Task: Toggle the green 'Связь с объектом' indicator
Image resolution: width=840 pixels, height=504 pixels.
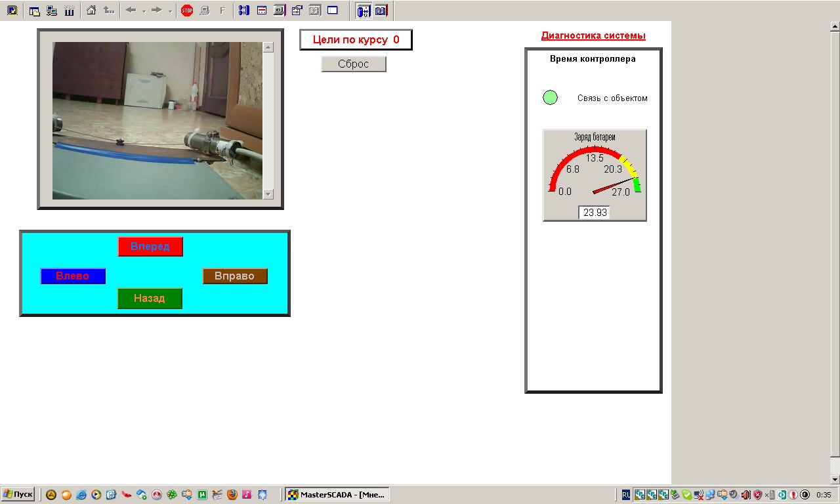Action: pos(550,98)
